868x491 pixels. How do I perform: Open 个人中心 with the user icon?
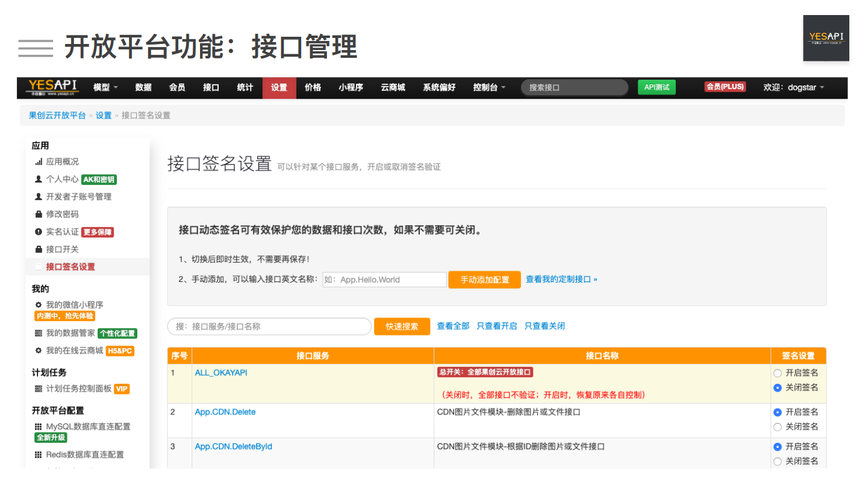pos(62,179)
